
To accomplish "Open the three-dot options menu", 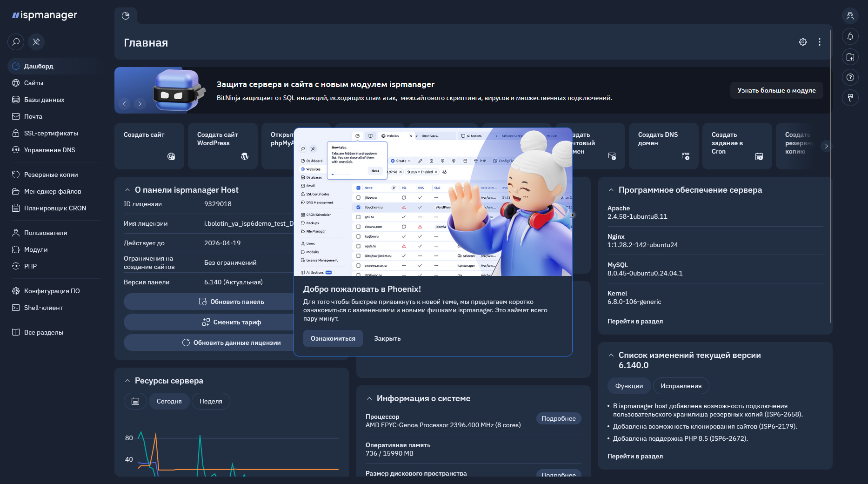I will (x=820, y=42).
